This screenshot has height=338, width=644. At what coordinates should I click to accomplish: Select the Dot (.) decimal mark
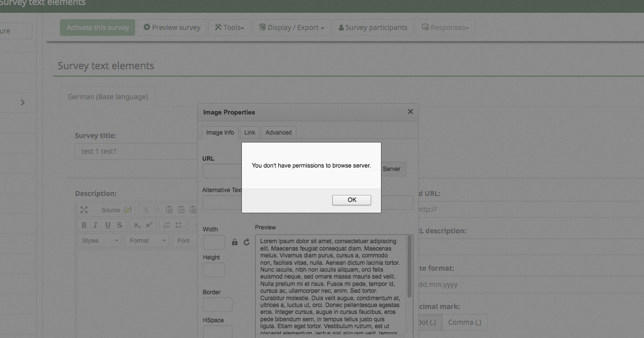tap(427, 322)
